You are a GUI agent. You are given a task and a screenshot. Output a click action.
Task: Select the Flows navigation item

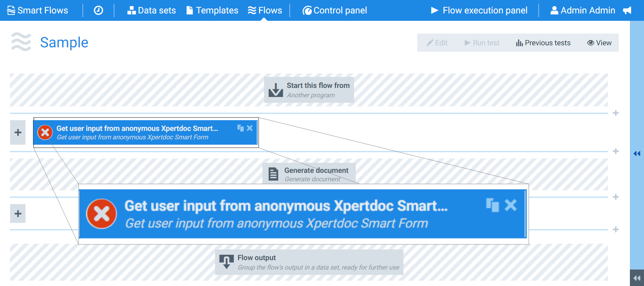(x=265, y=10)
